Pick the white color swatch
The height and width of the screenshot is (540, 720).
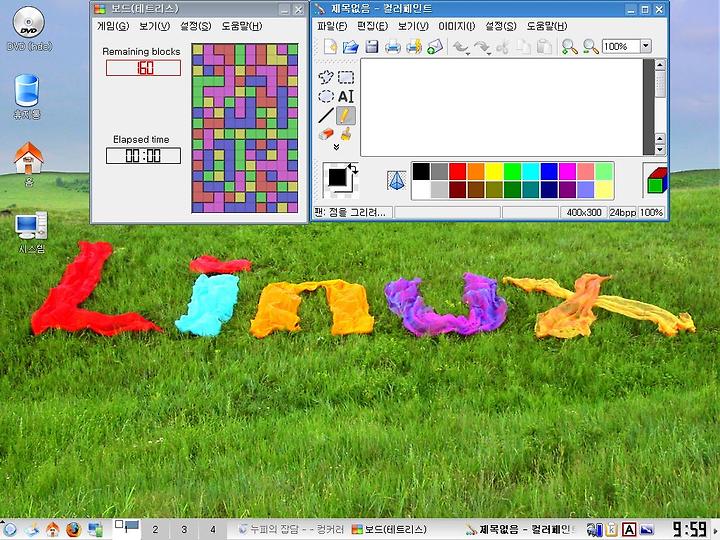click(421, 190)
